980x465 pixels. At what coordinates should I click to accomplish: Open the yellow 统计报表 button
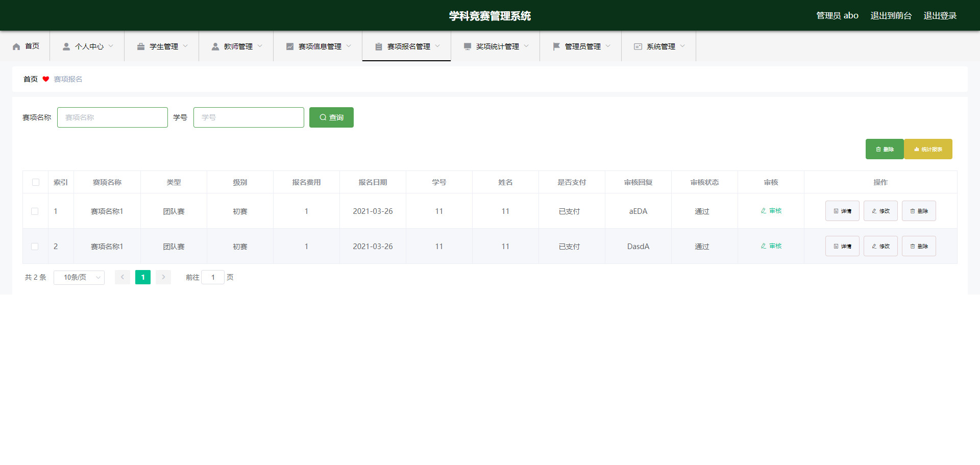tap(928, 149)
